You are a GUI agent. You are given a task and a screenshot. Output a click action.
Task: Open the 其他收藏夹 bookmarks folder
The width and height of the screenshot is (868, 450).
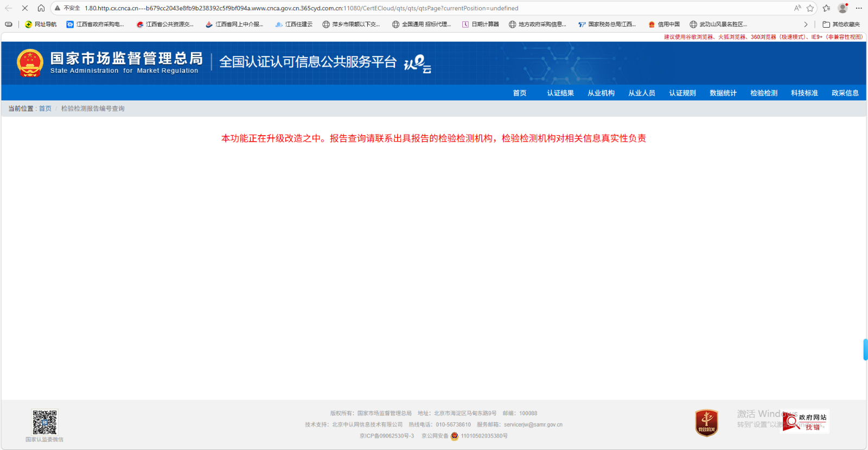click(x=841, y=24)
